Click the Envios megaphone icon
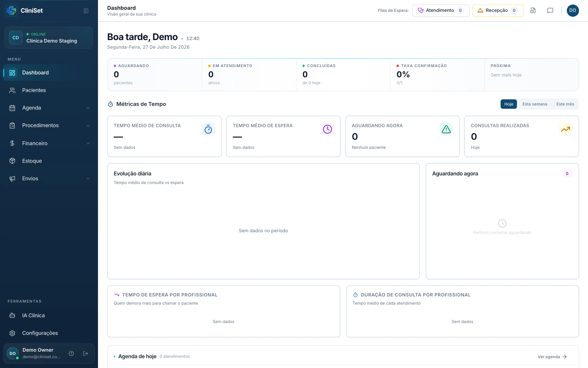The image size is (588, 368). [x=12, y=178]
